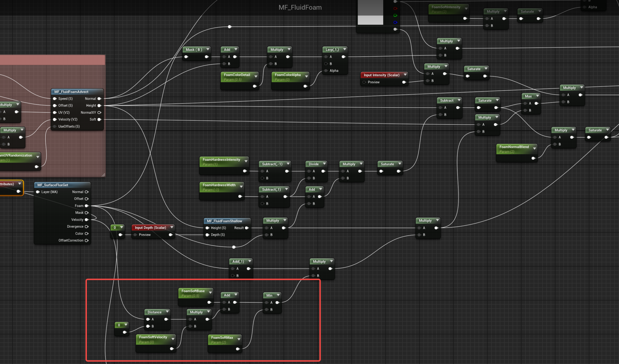Collapse the FoamHardnessIntensity node arrow
Image resolution: width=619 pixels, height=364 pixels.
(x=246, y=161)
